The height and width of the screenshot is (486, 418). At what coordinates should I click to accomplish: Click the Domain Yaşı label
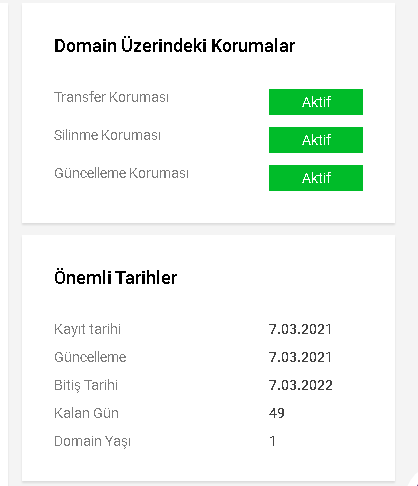tap(92, 442)
